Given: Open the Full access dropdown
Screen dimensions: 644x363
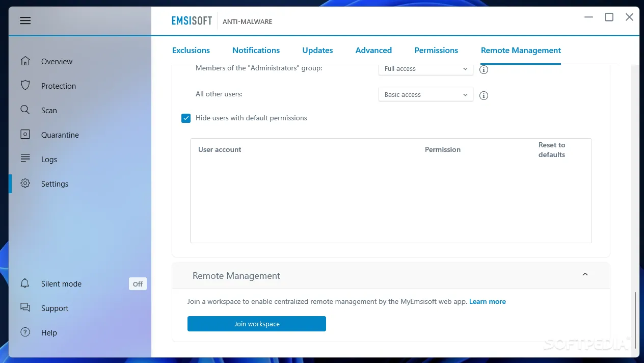Looking at the screenshot, I should click(426, 69).
